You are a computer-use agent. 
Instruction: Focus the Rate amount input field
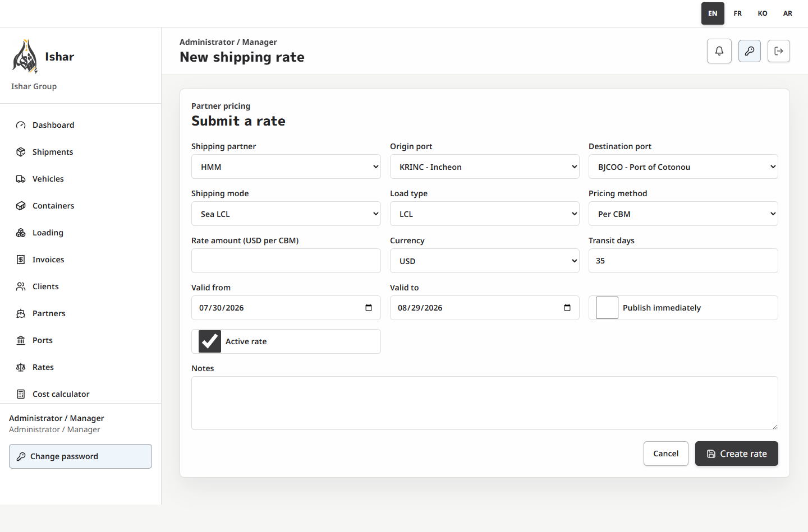[x=286, y=261]
